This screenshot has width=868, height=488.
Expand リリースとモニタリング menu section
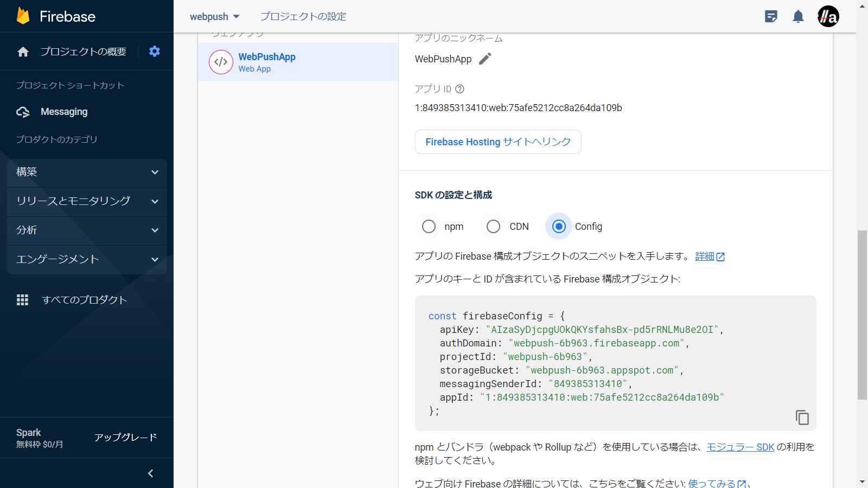pyautogui.click(x=87, y=201)
